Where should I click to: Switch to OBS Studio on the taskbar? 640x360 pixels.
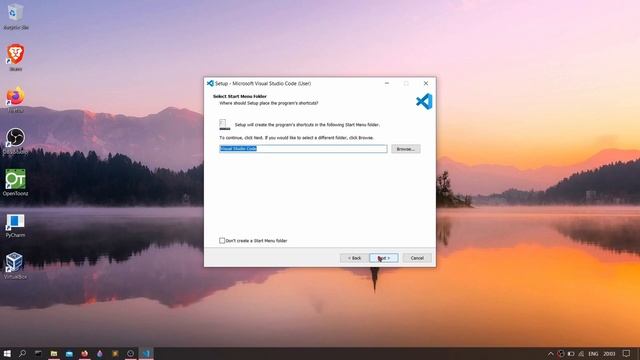pyautogui.click(x=131, y=353)
